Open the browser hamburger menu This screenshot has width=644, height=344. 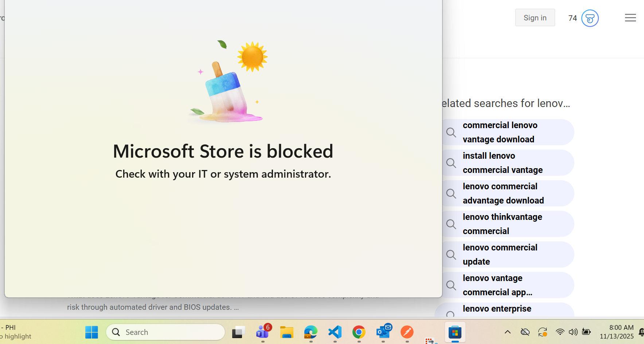click(x=630, y=18)
